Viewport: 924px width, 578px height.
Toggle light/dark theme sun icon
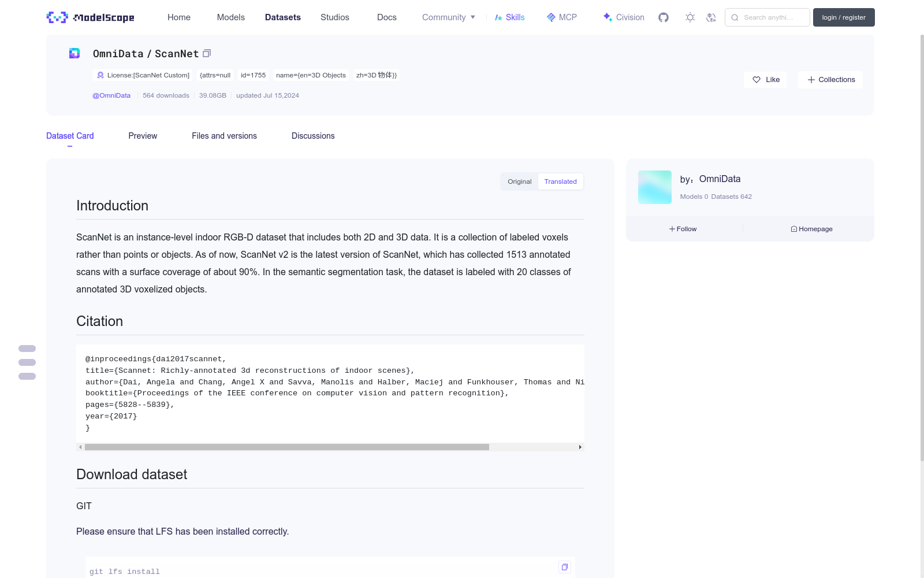coord(690,17)
